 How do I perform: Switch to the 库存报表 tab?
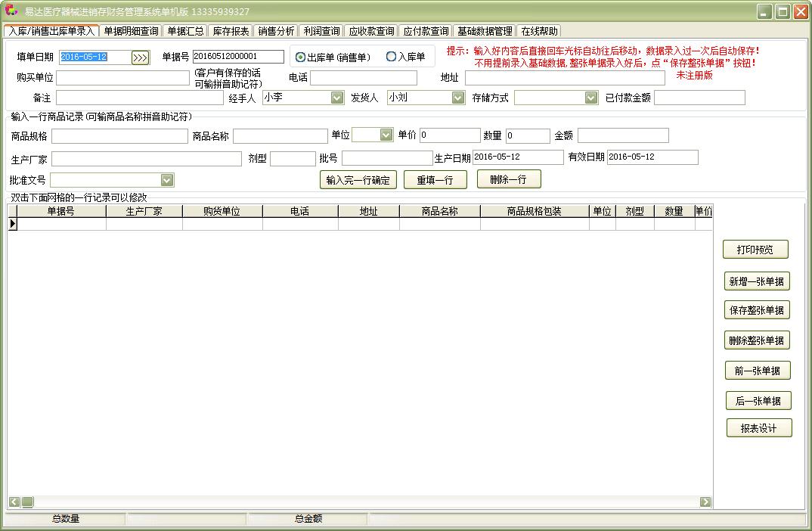click(x=231, y=31)
